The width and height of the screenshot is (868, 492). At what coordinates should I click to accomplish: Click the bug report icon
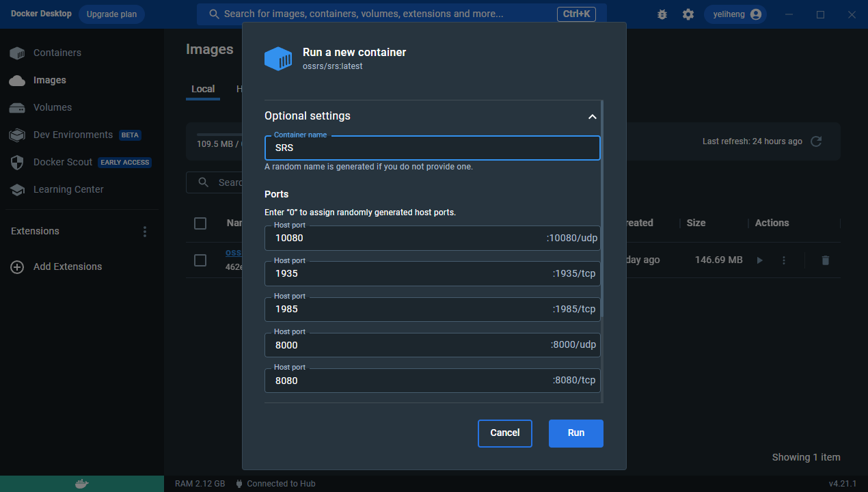point(662,14)
